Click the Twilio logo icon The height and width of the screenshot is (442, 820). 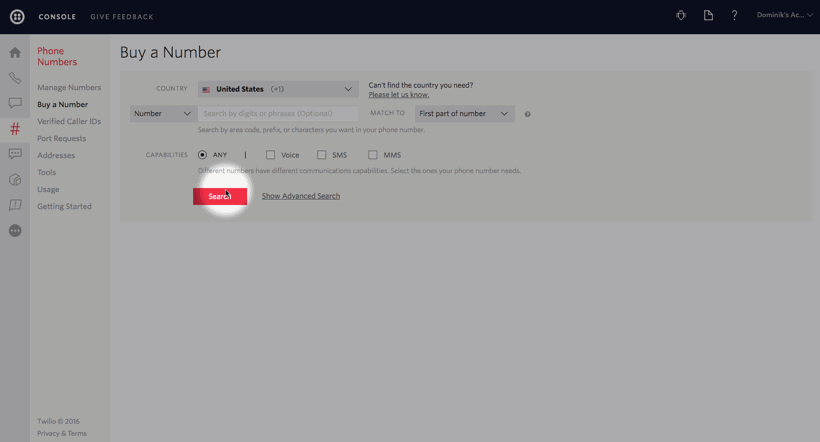click(17, 16)
